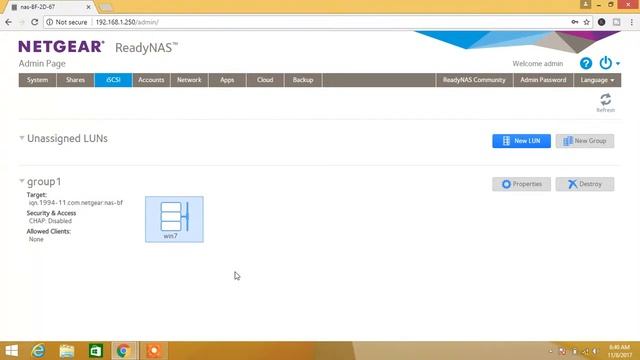
Task: Open the power options dropdown arrow
Action: 618,64
